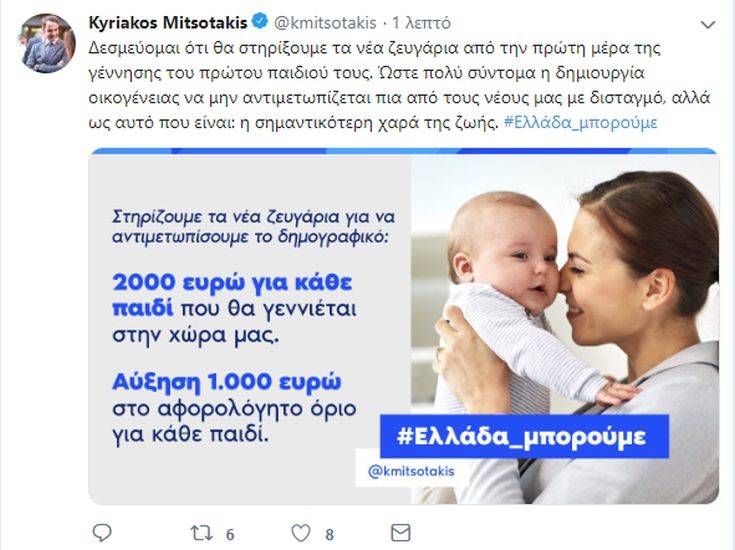Click the reply speech bubble icon

(x=102, y=533)
